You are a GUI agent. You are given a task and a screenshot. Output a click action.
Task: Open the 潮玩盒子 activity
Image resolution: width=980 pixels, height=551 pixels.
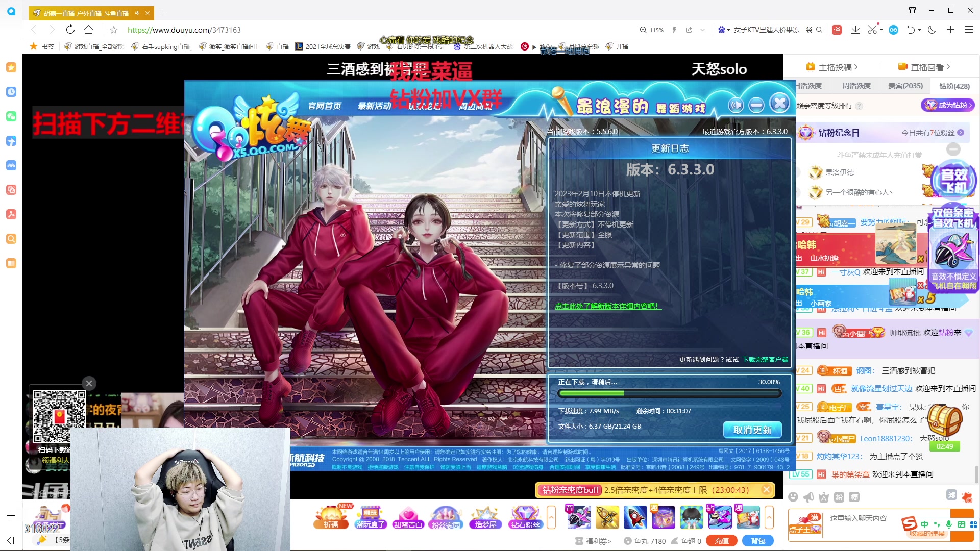(371, 517)
